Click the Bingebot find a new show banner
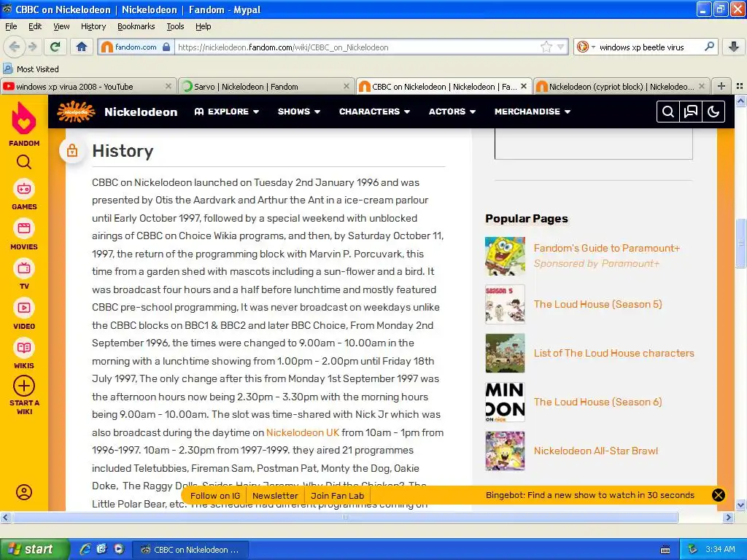 [589, 495]
